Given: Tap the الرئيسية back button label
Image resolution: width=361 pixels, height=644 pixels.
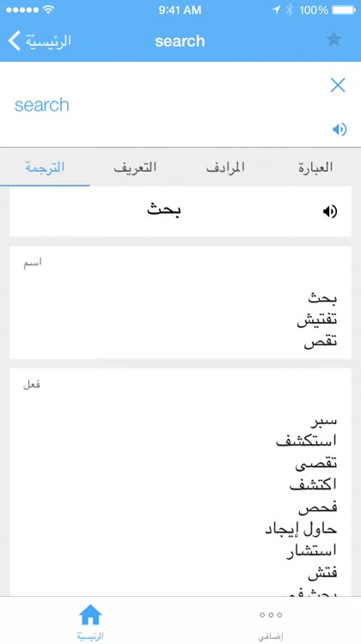Looking at the screenshot, I should coord(48,40).
